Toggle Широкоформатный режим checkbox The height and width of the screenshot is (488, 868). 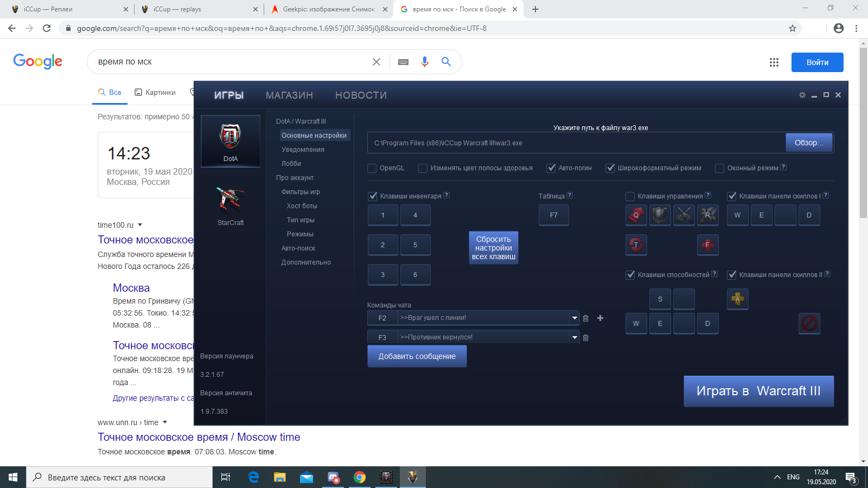coord(610,168)
